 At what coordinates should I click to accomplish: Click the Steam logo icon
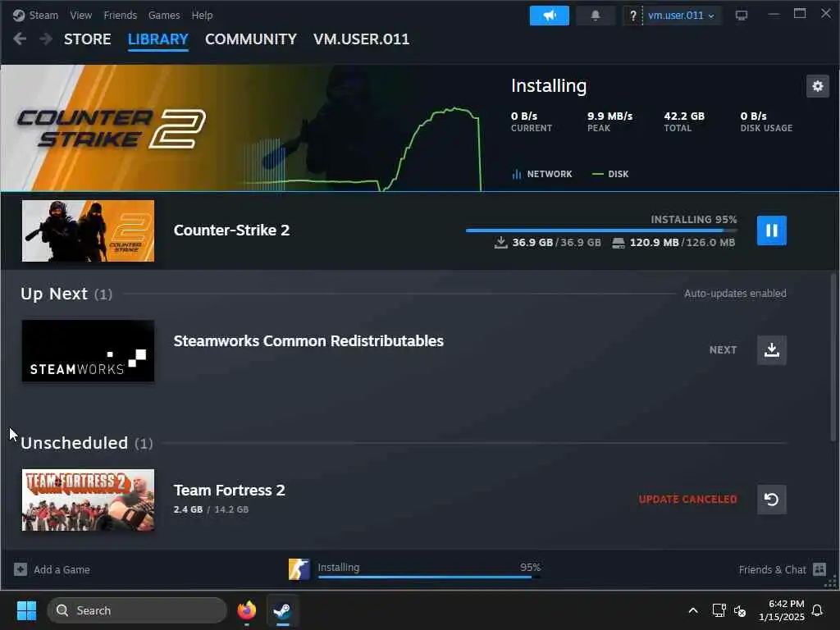point(19,15)
